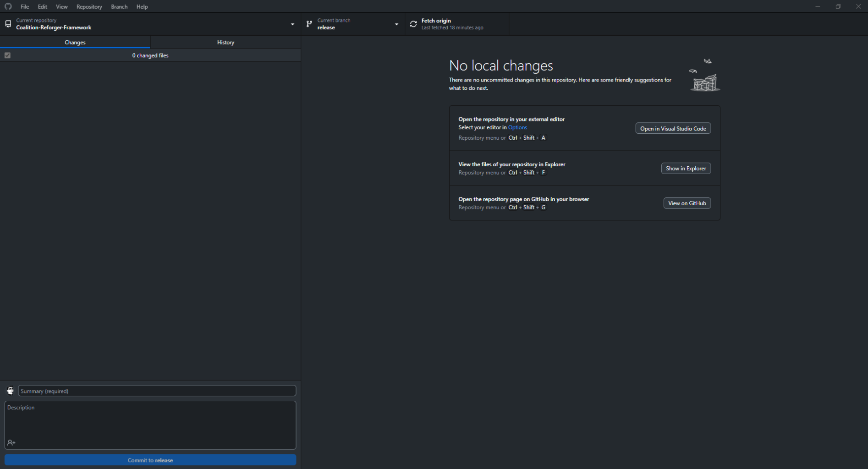
Task: Click the add co-authors icon
Action: 11,442
